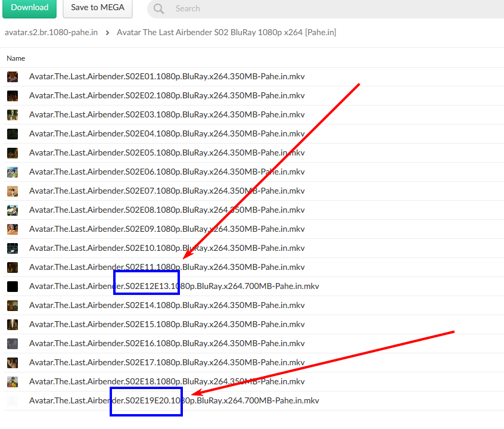Open the S02E07 video thumbnail icon

(13, 191)
